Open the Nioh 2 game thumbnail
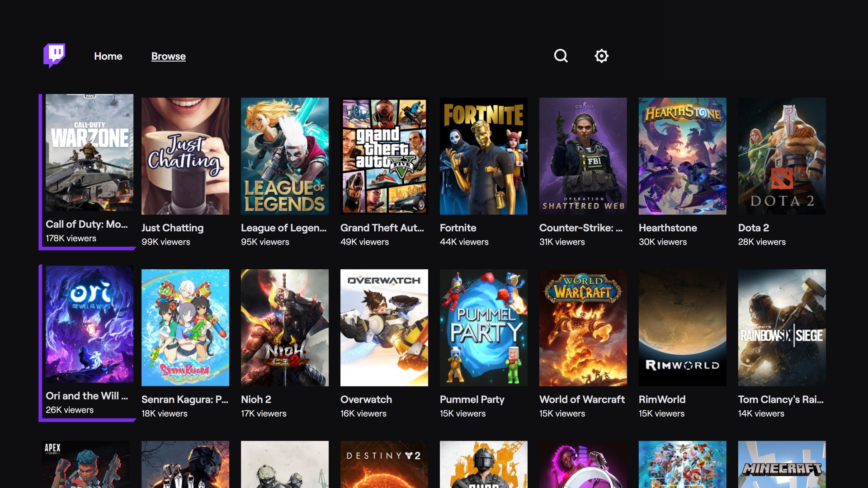 (x=284, y=328)
